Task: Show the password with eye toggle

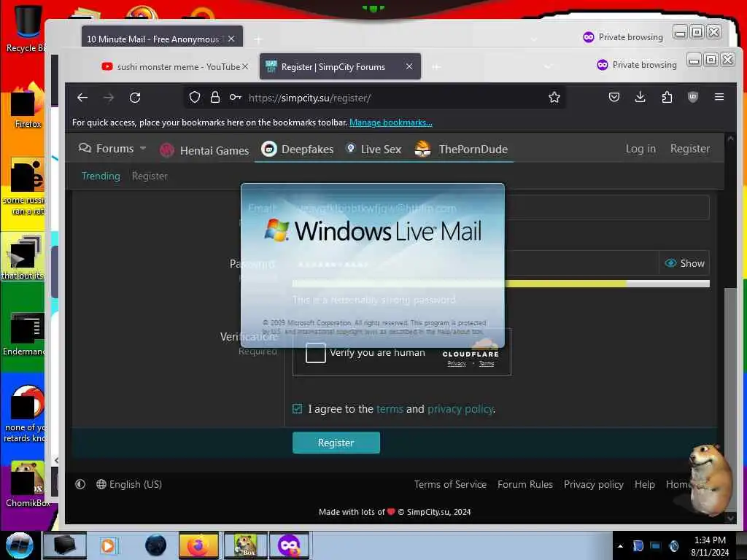Action: coord(684,262)
